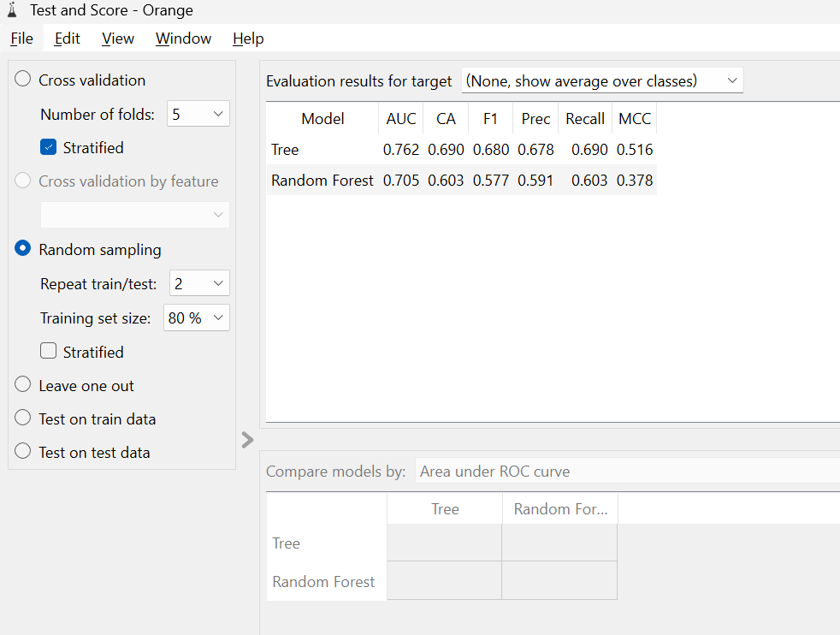The height and width of the screenshot is (635, 840).
Task: Select the Cross validation radio button
Action: point(22,80)
